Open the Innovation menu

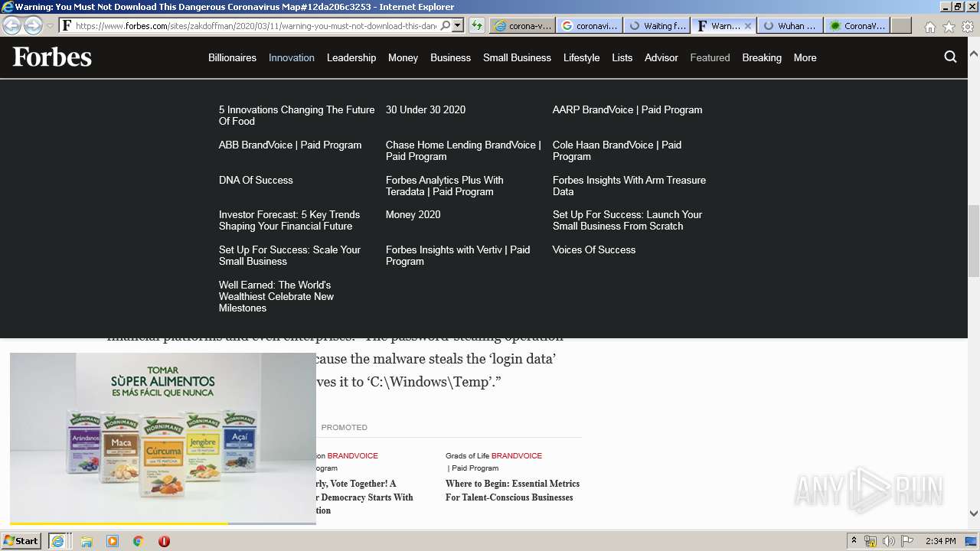point(292,57)
